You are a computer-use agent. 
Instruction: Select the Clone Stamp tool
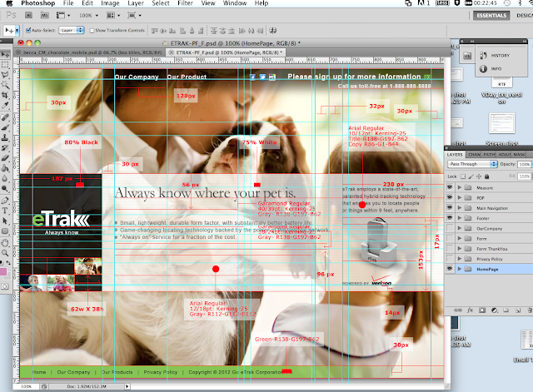(5, 138)
